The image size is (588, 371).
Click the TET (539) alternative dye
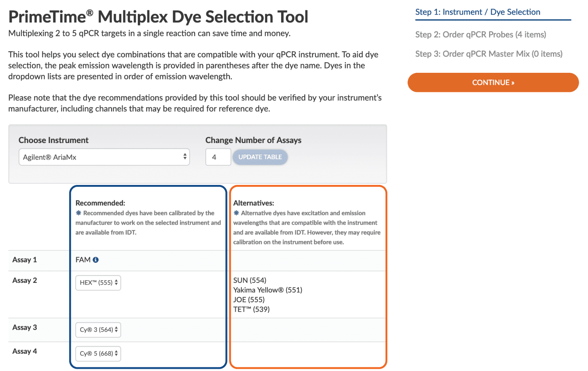pyautogui.click(x=251, y=309)
